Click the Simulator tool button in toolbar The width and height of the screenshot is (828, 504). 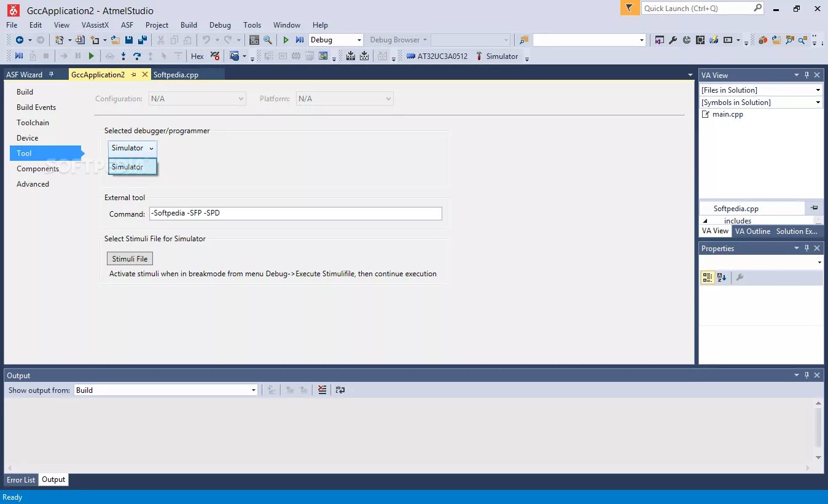click(x=496, y=56)
